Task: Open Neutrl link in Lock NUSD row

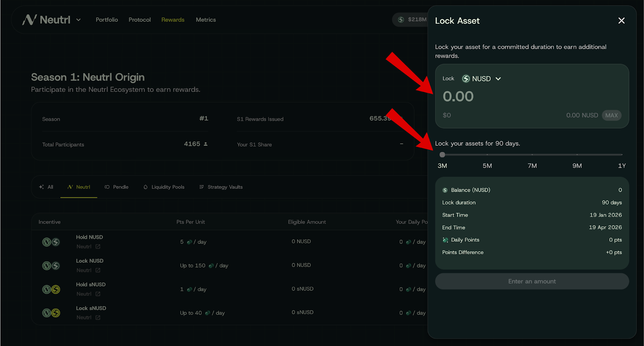Action: click(89, 270)
